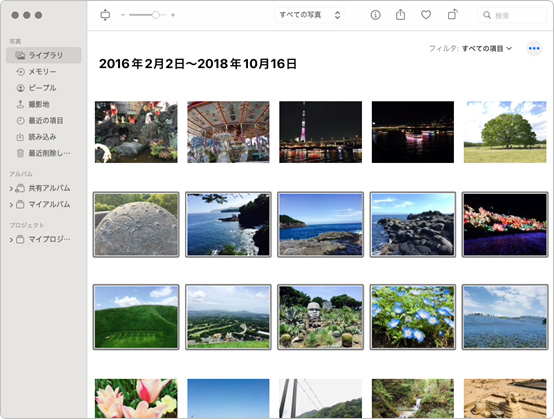554x419 pixels.
Task: Click the info button
Action: pyautogui.click(x=375, y=15)
